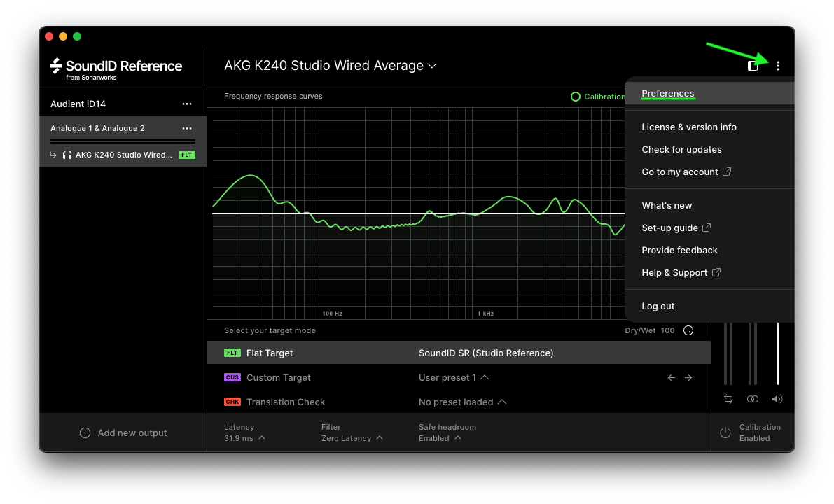Toggle the Calibration power button

click(x=725, y=433)
